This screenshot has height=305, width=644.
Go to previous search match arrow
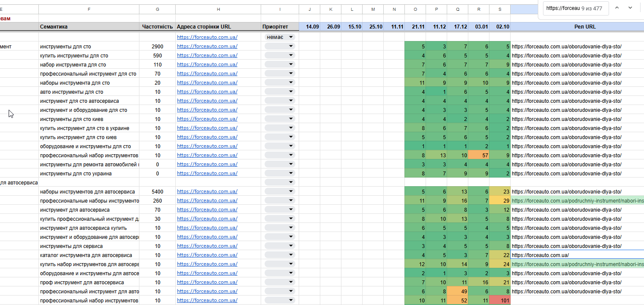(617, 8)
